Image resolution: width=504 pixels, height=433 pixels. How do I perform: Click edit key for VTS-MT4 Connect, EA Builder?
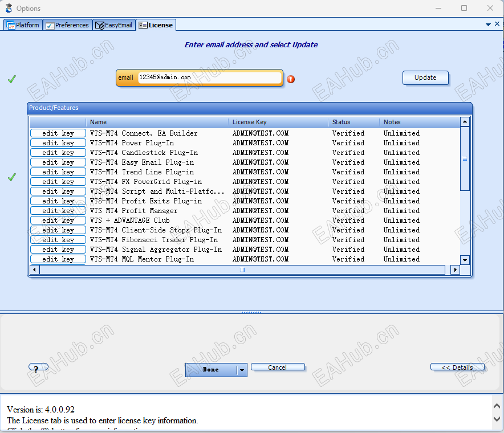58,133
